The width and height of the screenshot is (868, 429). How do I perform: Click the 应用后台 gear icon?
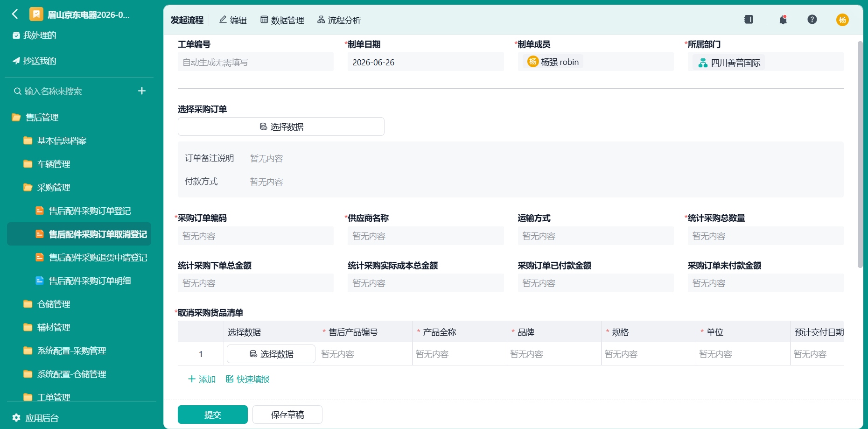pyautogui.click(x=16, y=417)
